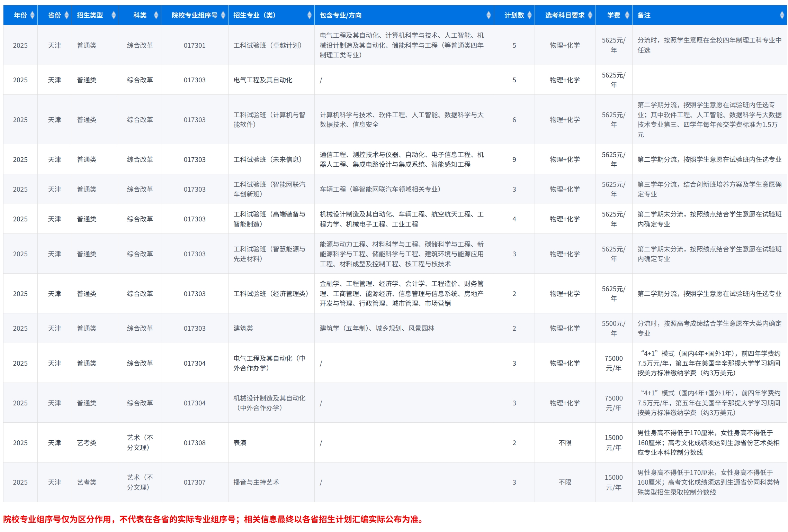
Task: Click sort arrows beside 科类 header
Action: [156, 15]
